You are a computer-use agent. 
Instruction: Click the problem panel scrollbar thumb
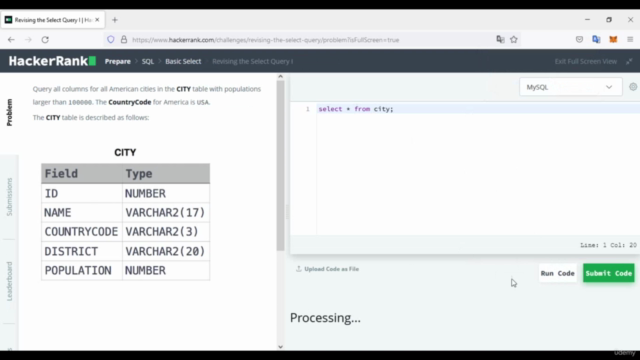pyautogui.click(x=280, y=165)
